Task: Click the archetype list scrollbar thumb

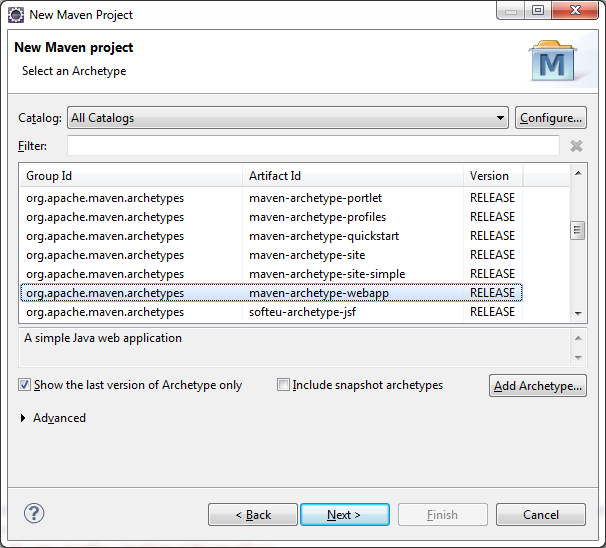Action: (578, 230)
